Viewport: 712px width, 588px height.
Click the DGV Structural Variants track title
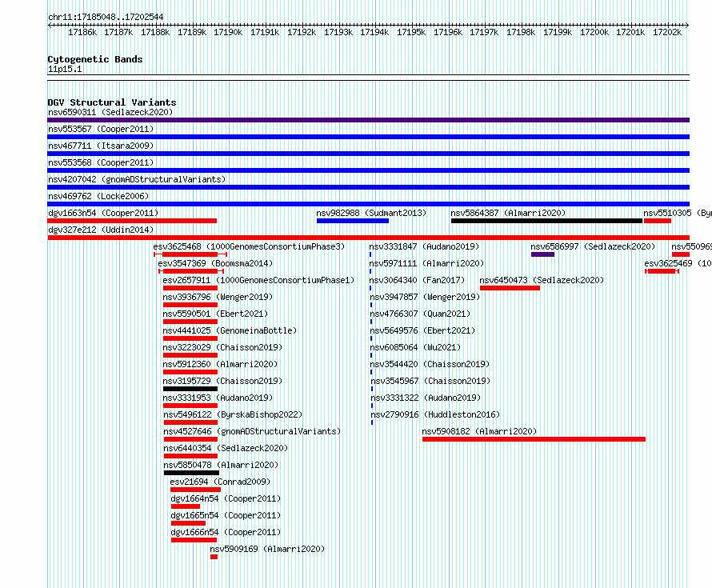[112, 102]
